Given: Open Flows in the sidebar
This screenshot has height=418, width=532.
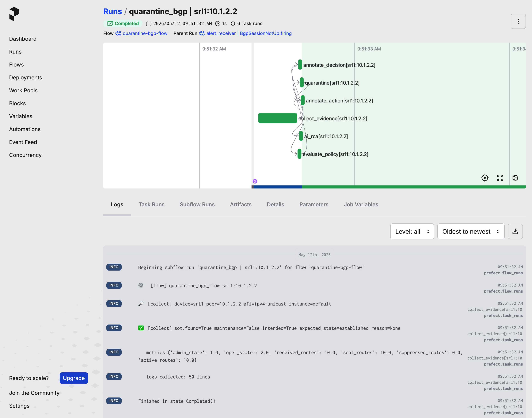Looking at the screenshot, I should (x=16, y=65).
